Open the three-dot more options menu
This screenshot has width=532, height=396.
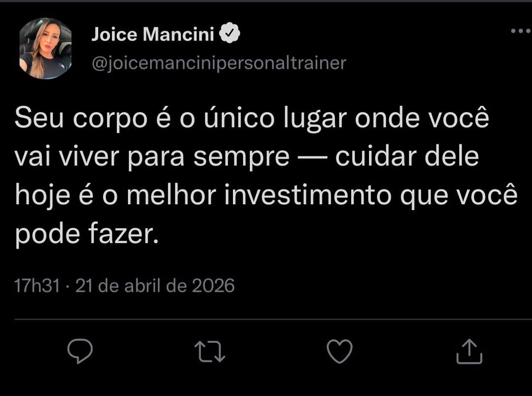521,31
